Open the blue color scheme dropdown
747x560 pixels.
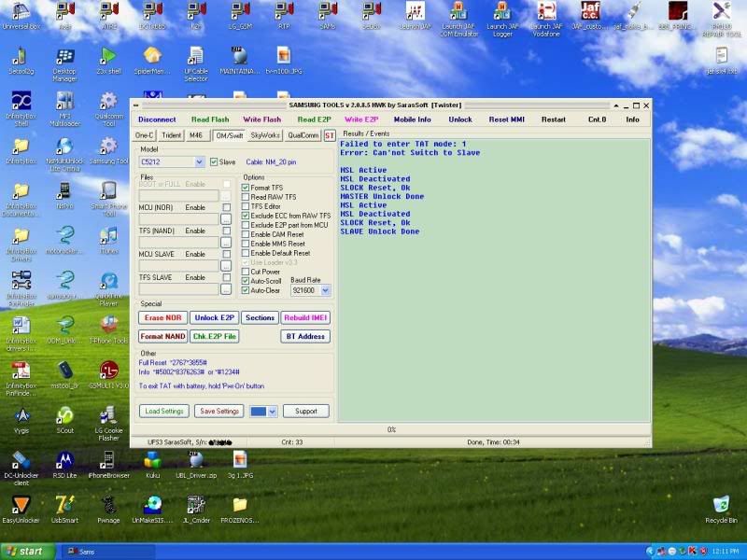[272, 411]
